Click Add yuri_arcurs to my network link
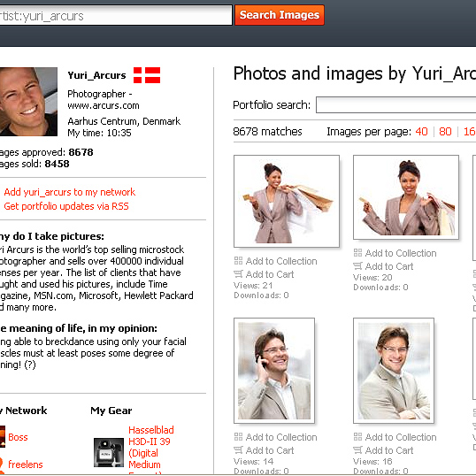This screenshot has height=476, width=476. 70,192
